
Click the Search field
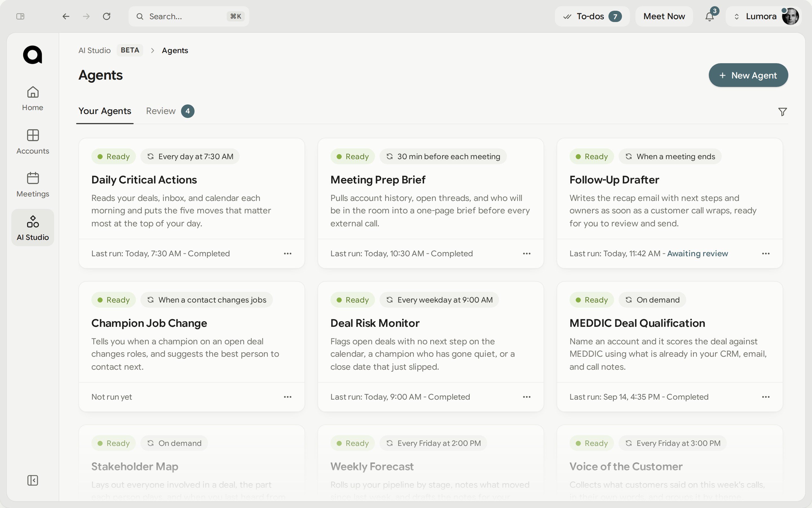[189, 16]
